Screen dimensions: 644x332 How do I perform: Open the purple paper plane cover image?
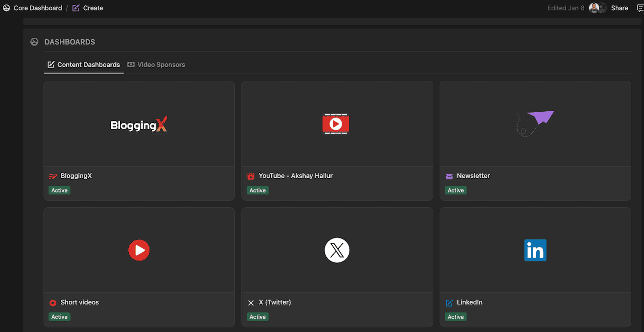tap(535, 123)
